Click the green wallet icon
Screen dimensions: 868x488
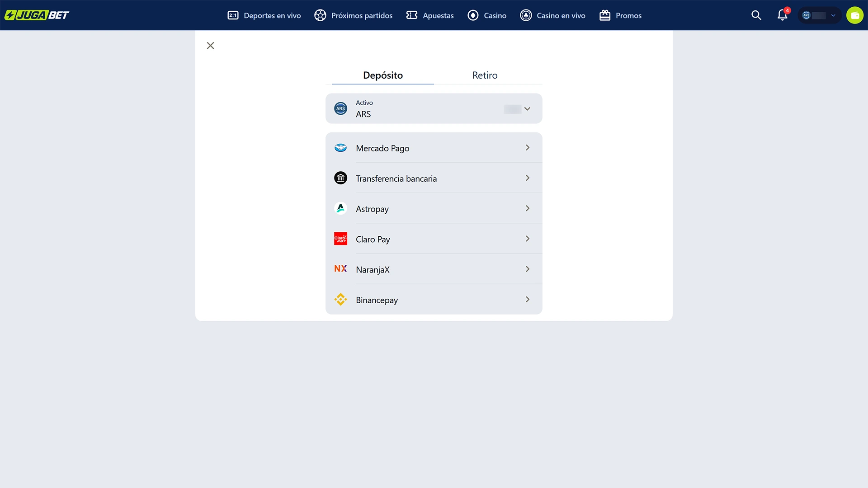[x=854, y=15]
